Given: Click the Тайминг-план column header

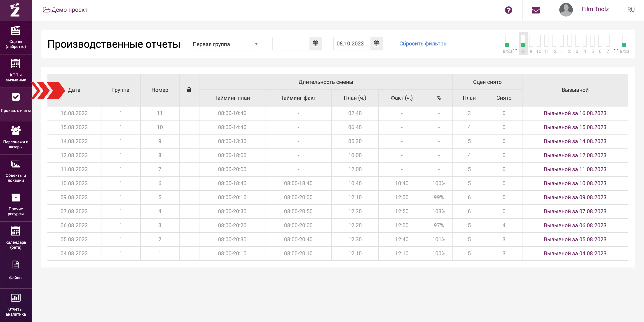Looking at the screenshot, I should (232, 98).
